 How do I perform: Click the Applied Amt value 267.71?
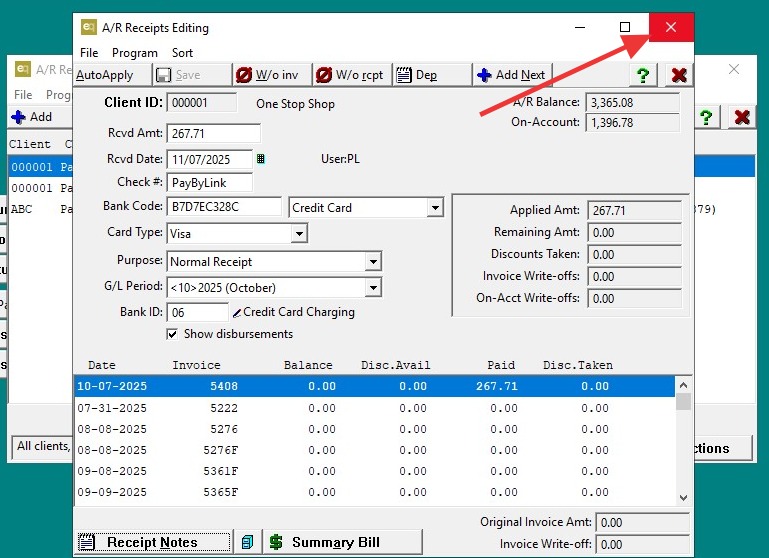pyautogui.click(x=635, y=210)
